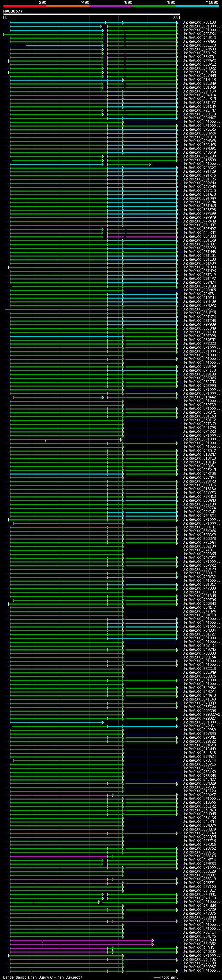Viewport: 222px width, 980px height.
Task: Click the cyan ~100% identity color bar
Action: [197, 6]
